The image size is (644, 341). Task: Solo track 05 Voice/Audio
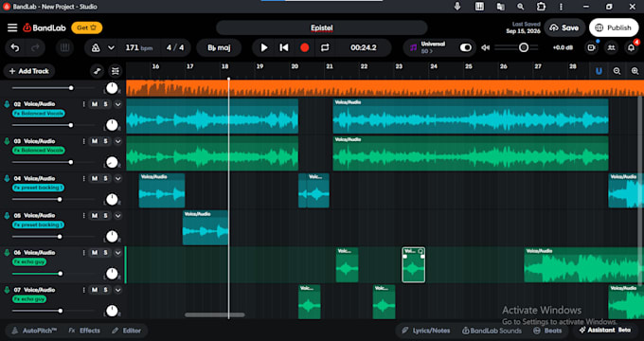point(105,216)
